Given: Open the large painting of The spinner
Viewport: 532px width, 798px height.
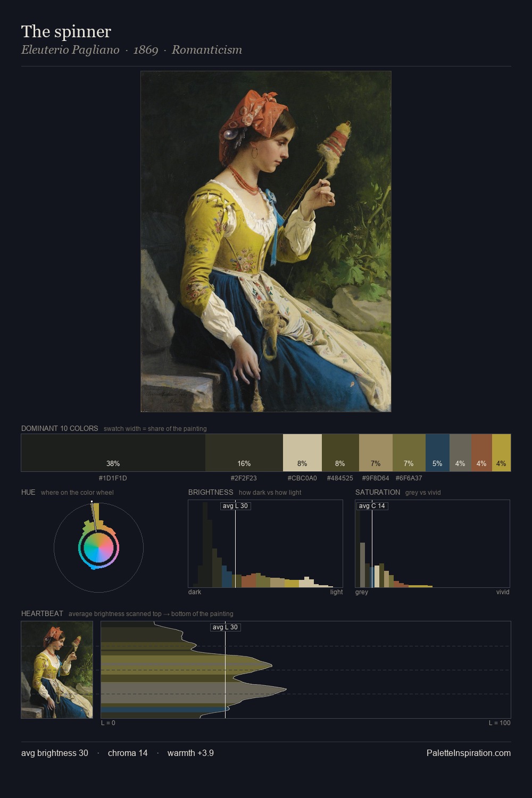Looking at the screenshot, I should click(x=266, y=242).
